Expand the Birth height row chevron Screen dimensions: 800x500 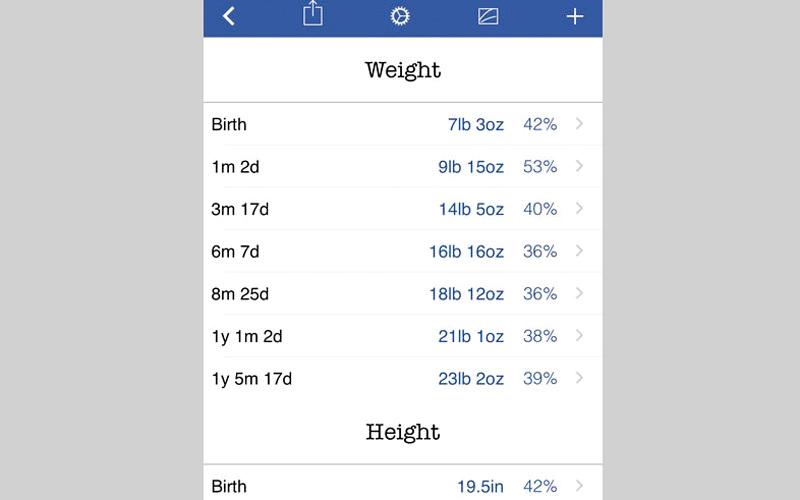point(580,487)
